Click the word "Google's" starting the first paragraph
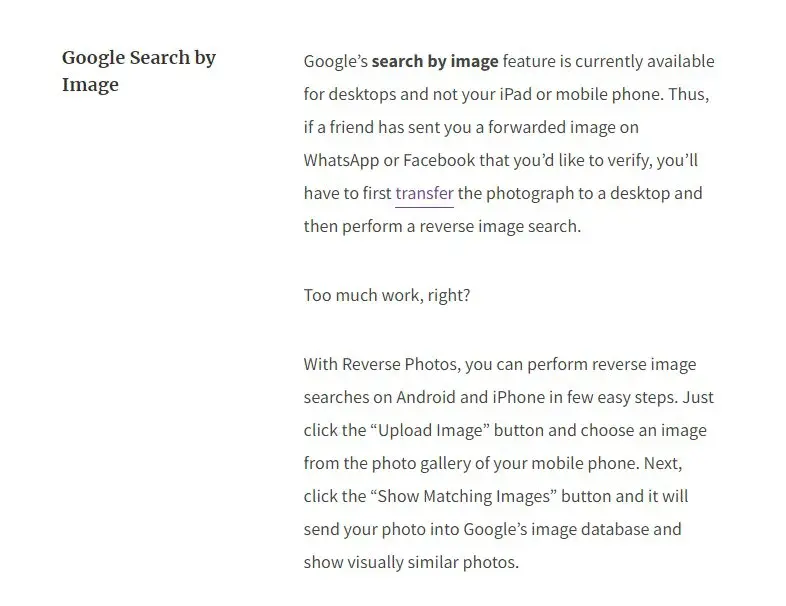Image resolution: width=786 pixels, height=606 pixels. pos(335,61)
